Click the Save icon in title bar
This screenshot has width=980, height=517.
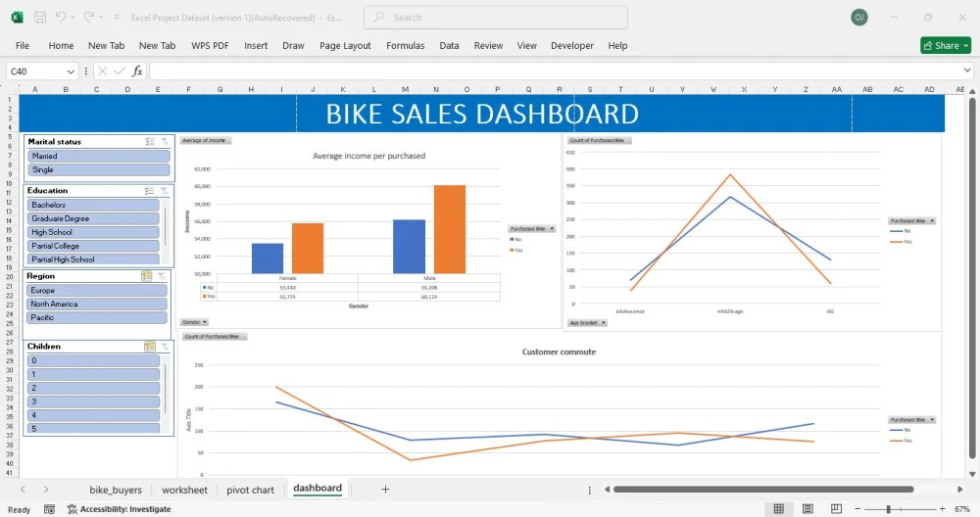(x=40, y=18)
